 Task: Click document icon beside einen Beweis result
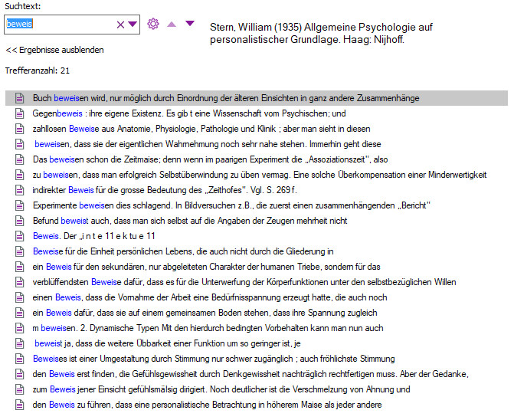tap(20, 297)
